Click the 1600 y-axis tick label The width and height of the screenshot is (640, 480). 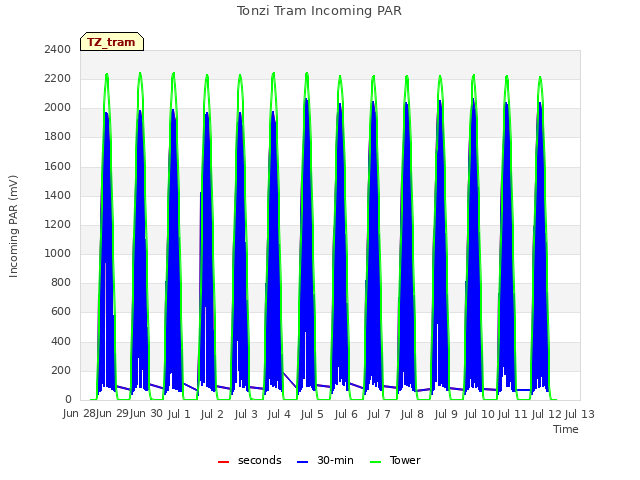58,166
